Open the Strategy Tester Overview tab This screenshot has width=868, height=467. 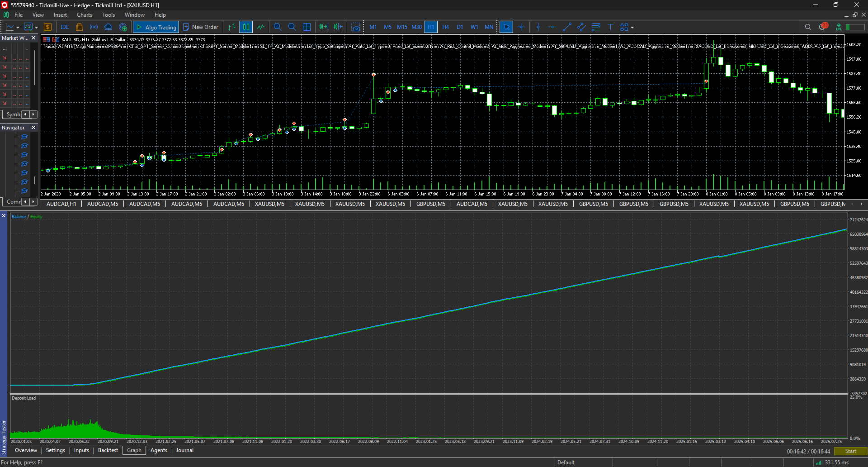tap(26, 450)
